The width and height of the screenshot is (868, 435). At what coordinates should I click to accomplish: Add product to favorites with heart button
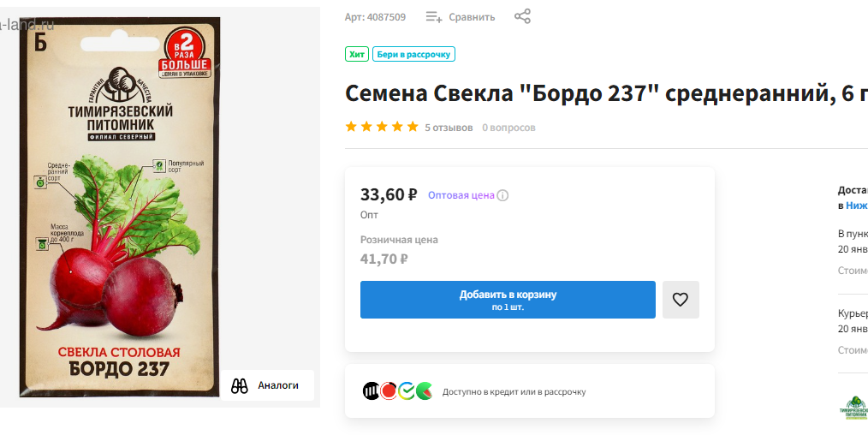[681, 300]
